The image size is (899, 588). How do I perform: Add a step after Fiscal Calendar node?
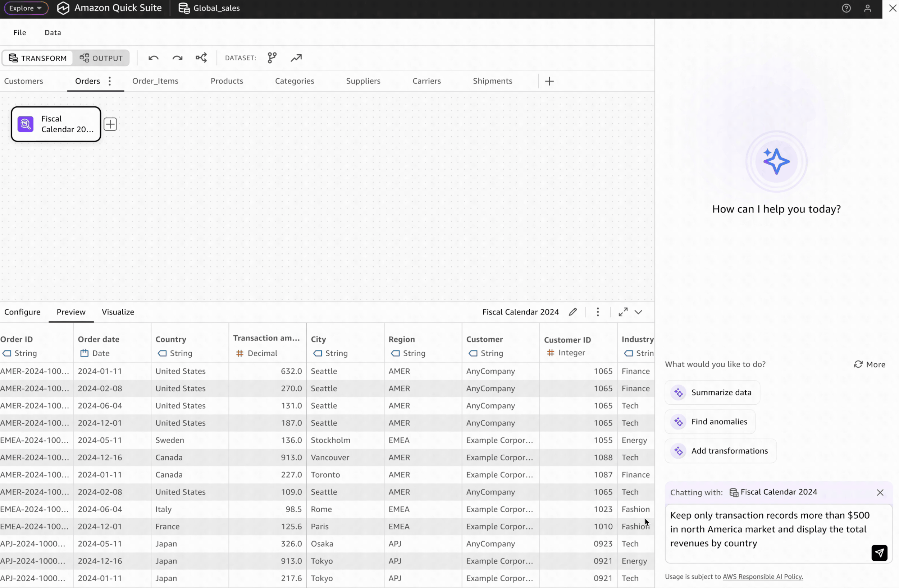click(110, 124)
